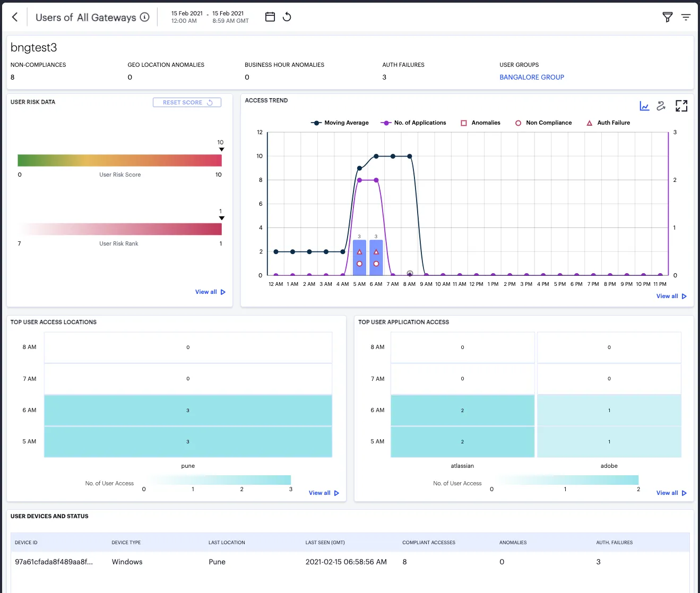Click the User Risk Rank gradient bar
Screen dimensions: 700x593
(x=119, y=229)
